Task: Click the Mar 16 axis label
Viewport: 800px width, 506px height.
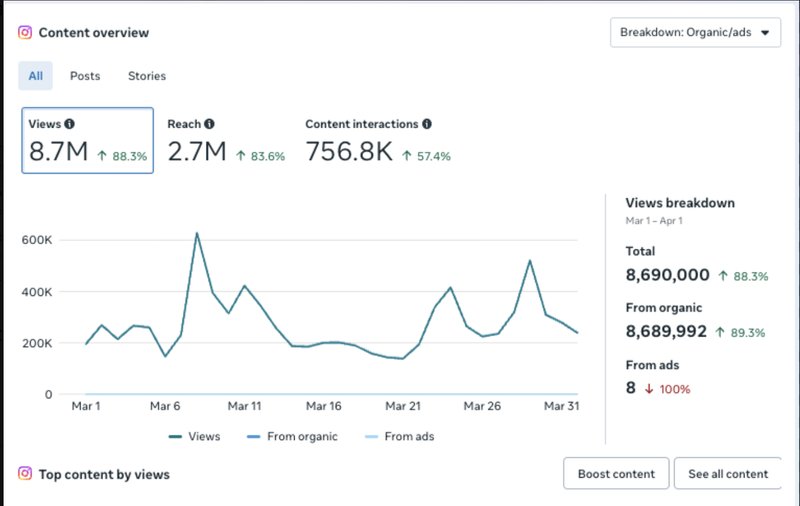Action: pos(323,406)
